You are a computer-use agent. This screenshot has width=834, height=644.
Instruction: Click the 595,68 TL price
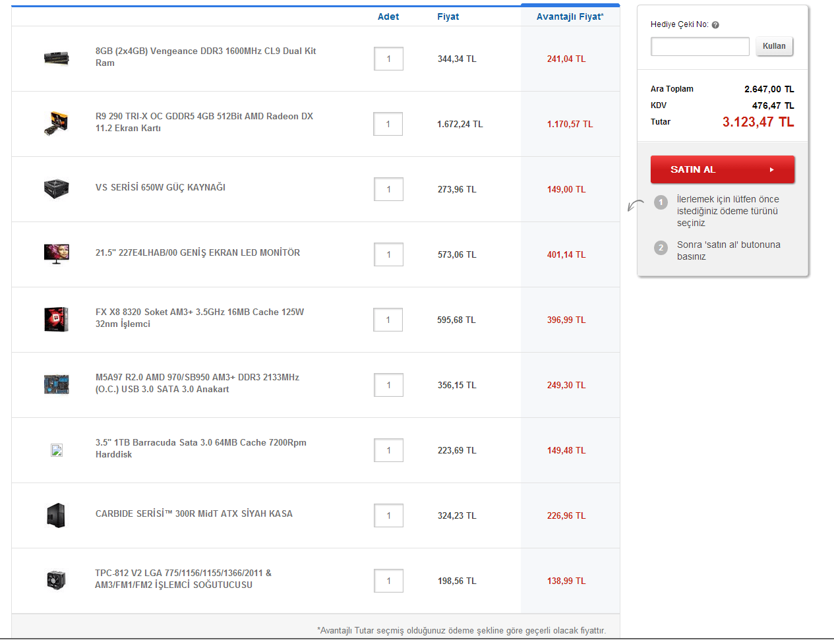(456, 320)
